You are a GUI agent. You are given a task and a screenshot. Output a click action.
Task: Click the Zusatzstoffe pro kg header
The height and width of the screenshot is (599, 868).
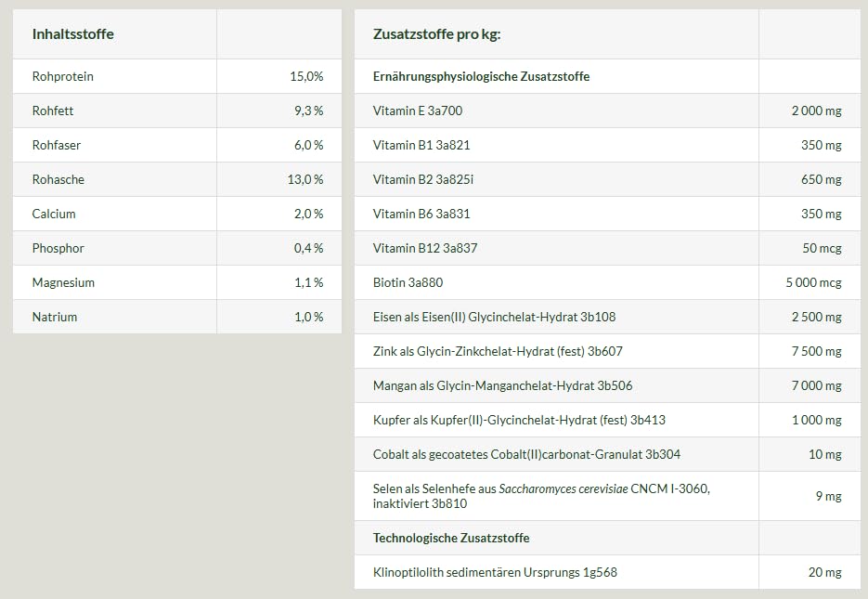pyautogui.click(x=436, y=34)
